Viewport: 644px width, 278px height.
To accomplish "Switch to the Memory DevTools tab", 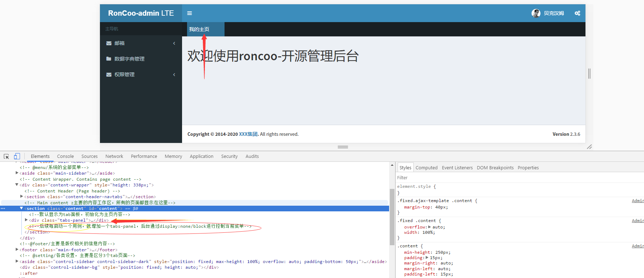I will click(x=173, y=156).
